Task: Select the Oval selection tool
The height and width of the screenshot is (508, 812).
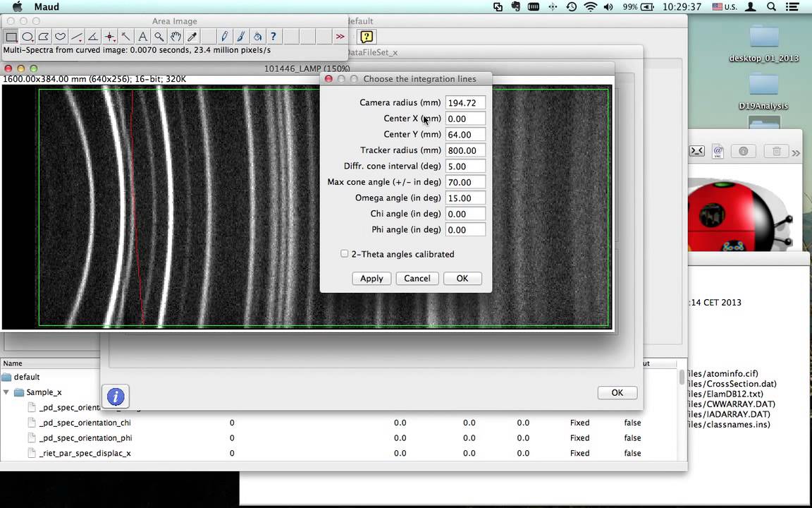Action: (x=27, y=37)
